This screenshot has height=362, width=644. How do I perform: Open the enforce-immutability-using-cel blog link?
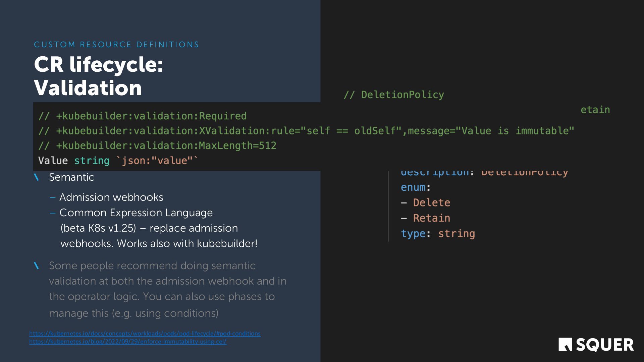127,342
